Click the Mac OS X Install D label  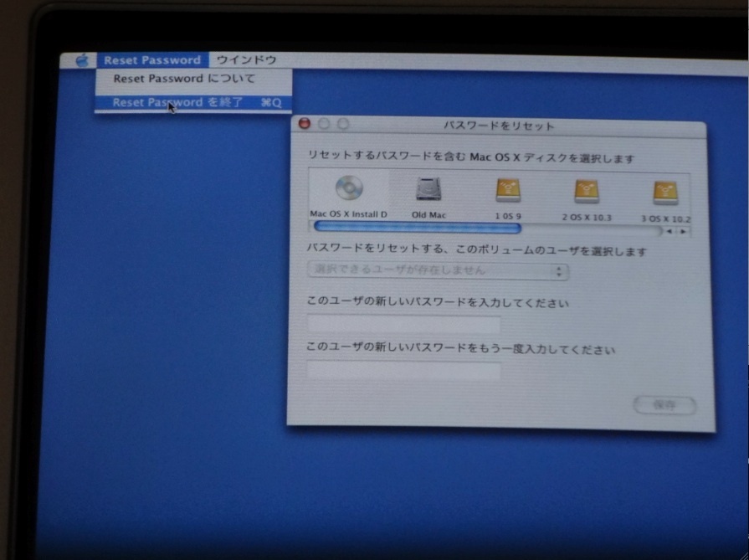click(x=348, y=214)
